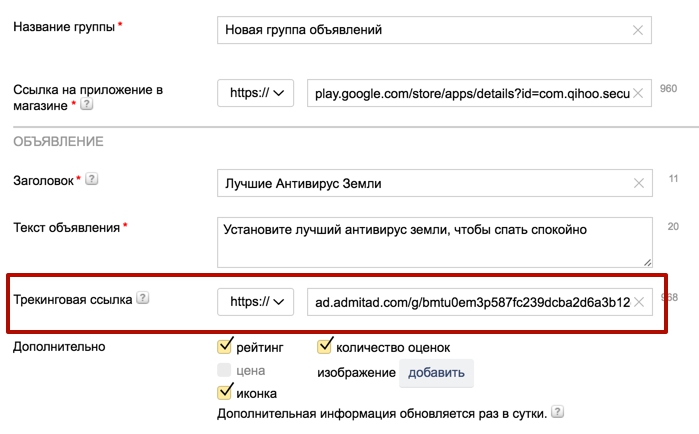Viewport: 699px width, 434px height.
Task: Clear the Заголовок field using X icon
Action: coord(638,183)
